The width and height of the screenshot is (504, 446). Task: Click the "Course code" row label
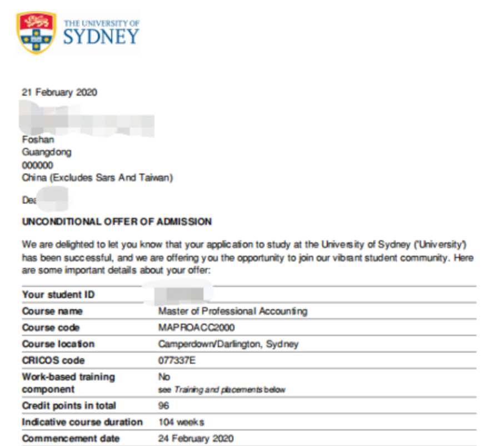(51, 328)
